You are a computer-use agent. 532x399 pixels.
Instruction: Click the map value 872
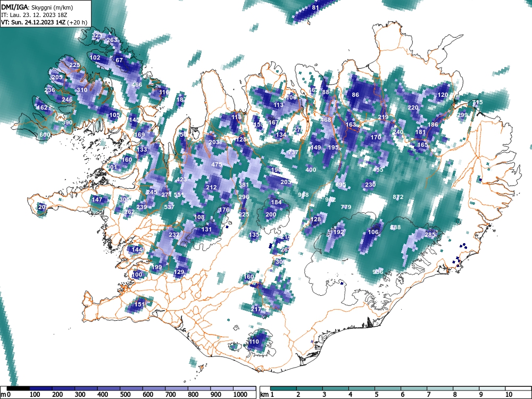(398, 197)
